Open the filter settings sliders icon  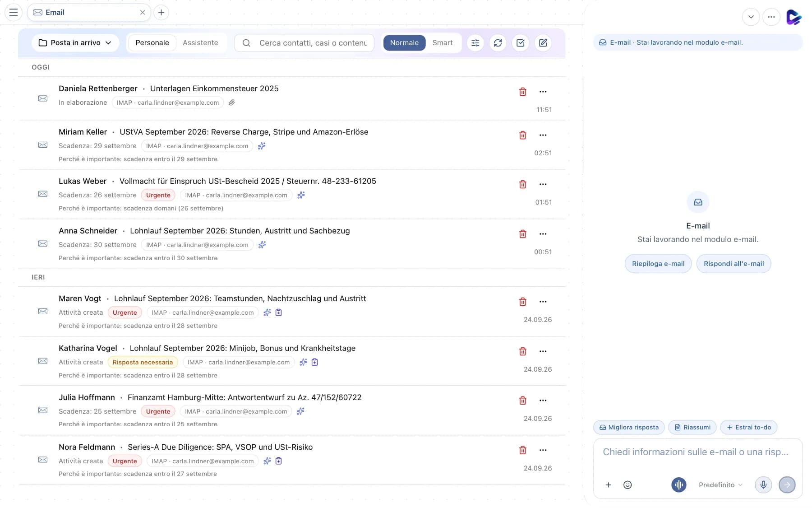point(475,43)
